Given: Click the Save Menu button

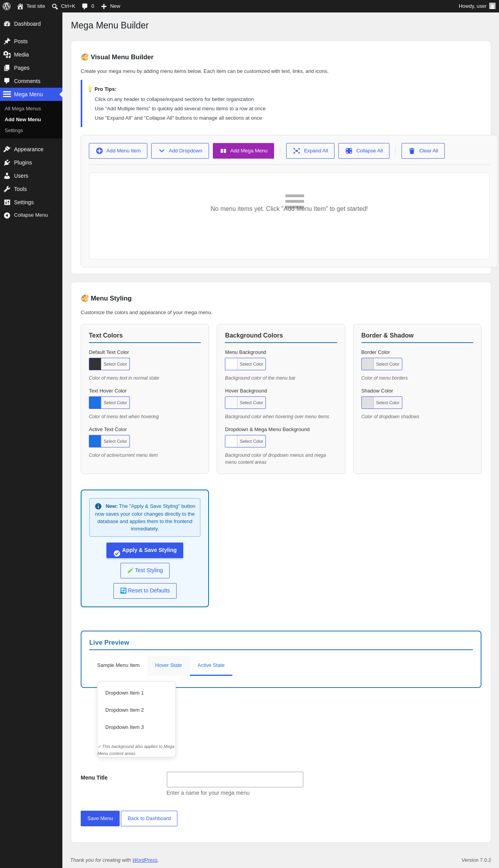Looking at the screenshot, I should [100, 819].
